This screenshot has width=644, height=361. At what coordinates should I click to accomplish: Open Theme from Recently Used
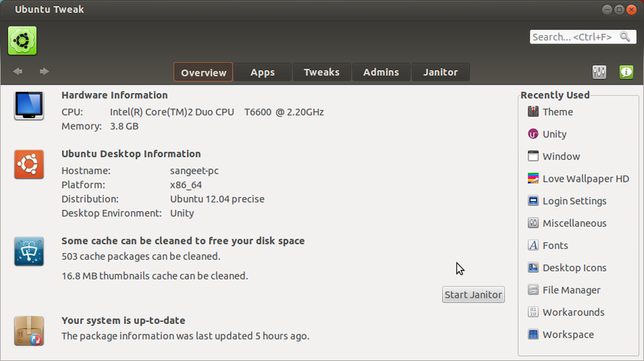click(x=557, y=112)
